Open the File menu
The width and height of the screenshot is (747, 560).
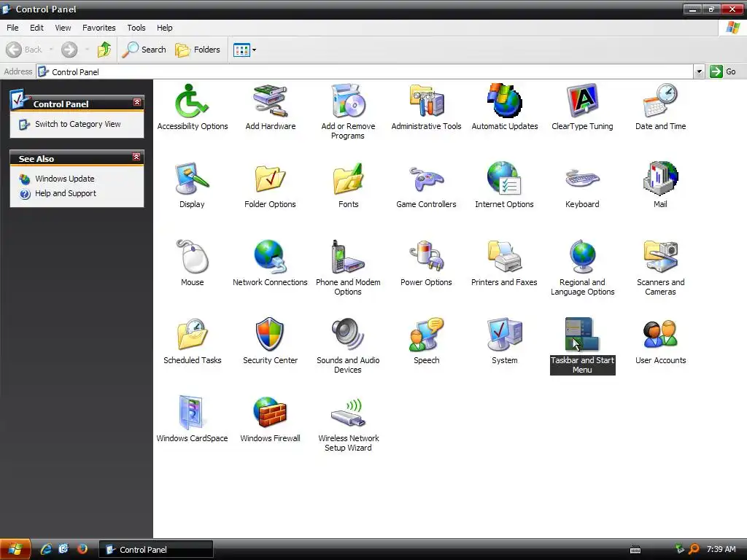[x=12, y=28]
